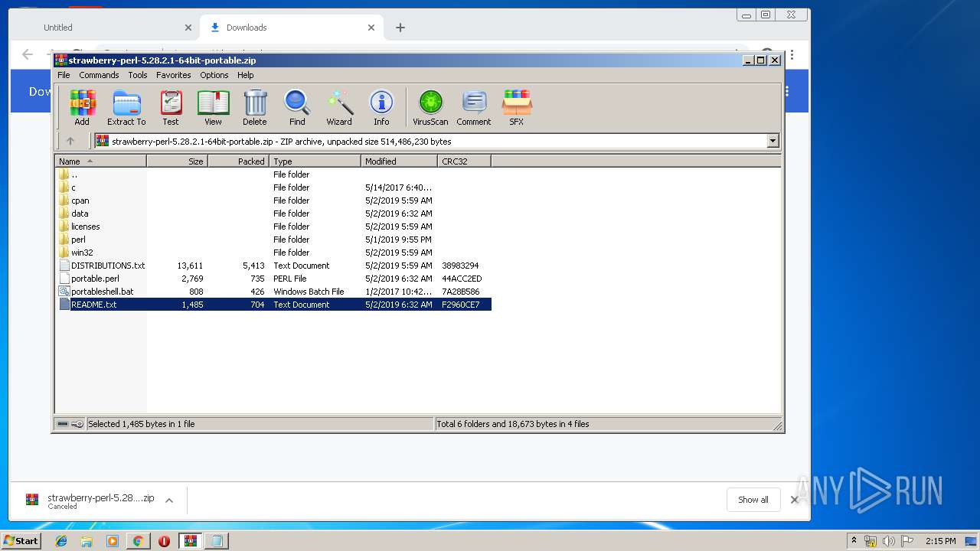Screen dimensions: 980x551
Task: Open Windows Media Player from taskbar
Action: (113, 541)
